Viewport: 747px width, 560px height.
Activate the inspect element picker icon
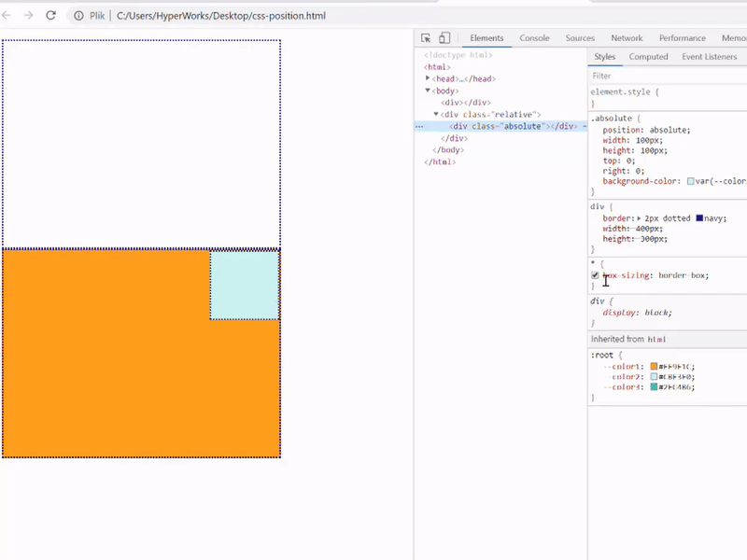(x=426, y=38)
